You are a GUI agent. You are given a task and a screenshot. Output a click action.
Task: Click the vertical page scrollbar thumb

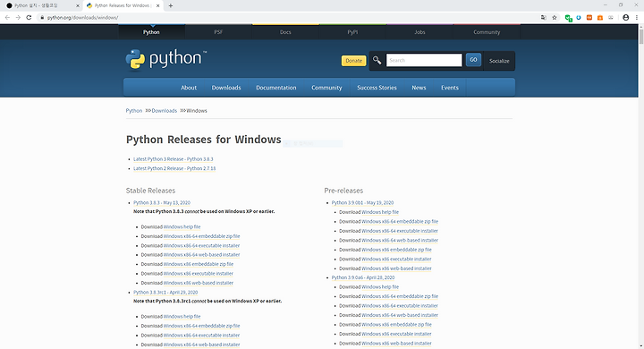tap(641, 36)
